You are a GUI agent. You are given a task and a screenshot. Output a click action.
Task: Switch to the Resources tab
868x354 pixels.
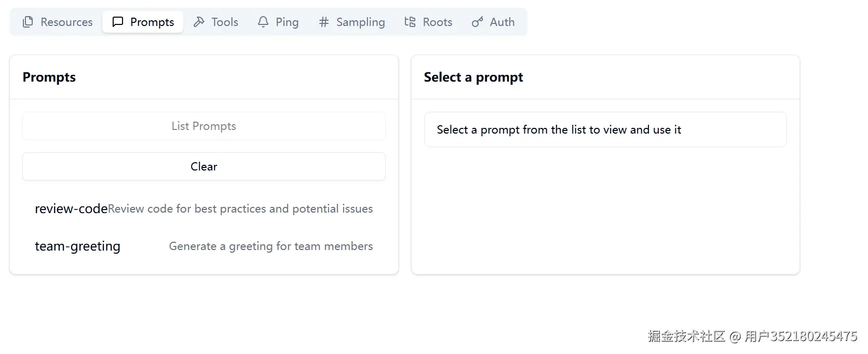pyautogui.click(x=66, y=22)
